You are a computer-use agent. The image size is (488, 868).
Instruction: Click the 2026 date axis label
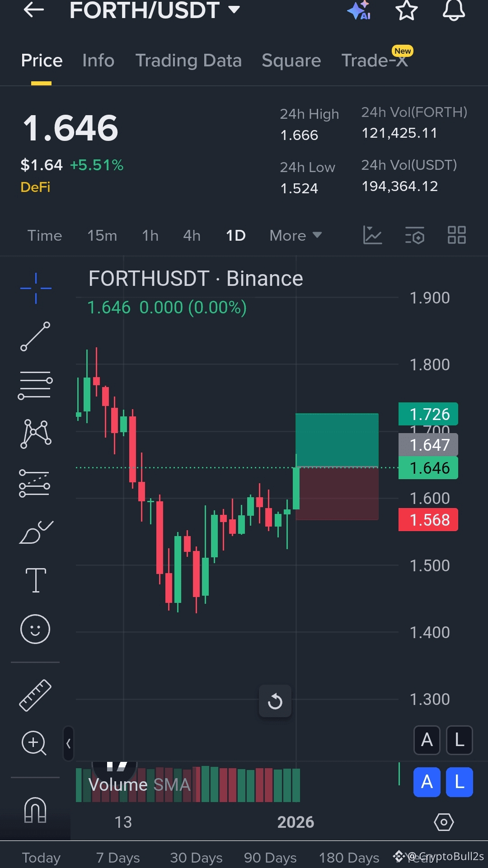point(296,822)
